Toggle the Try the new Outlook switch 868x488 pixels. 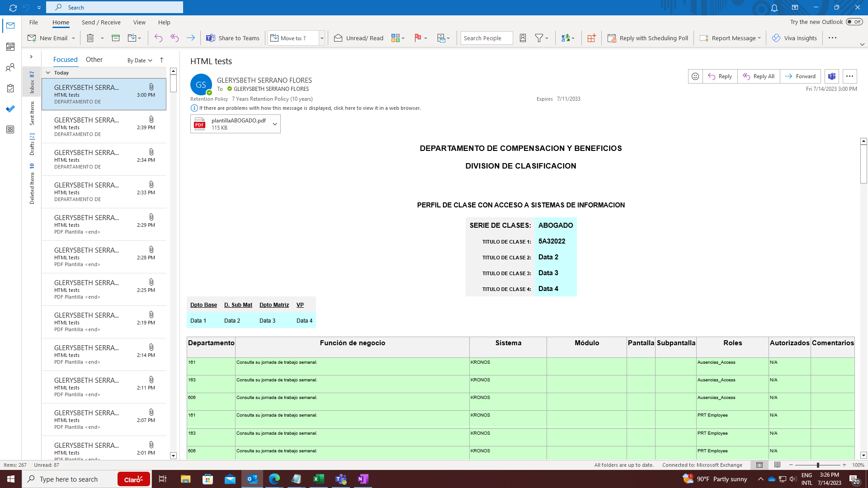[x=854, y=22]
